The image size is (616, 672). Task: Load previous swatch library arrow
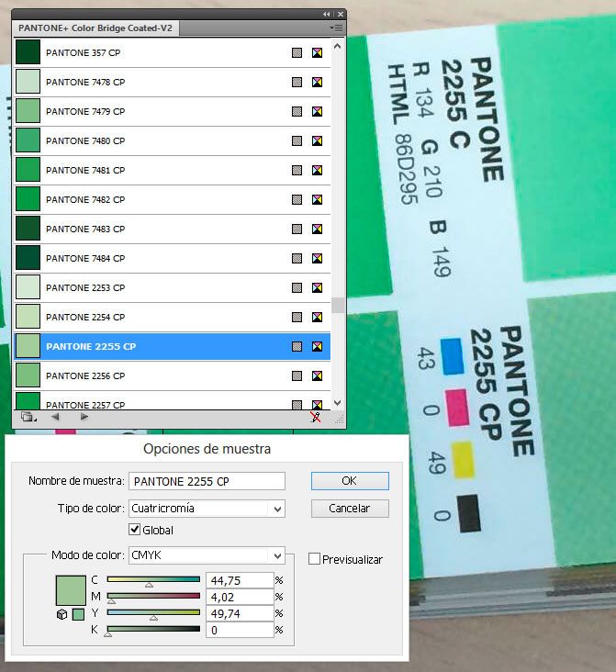click(55, 417)
